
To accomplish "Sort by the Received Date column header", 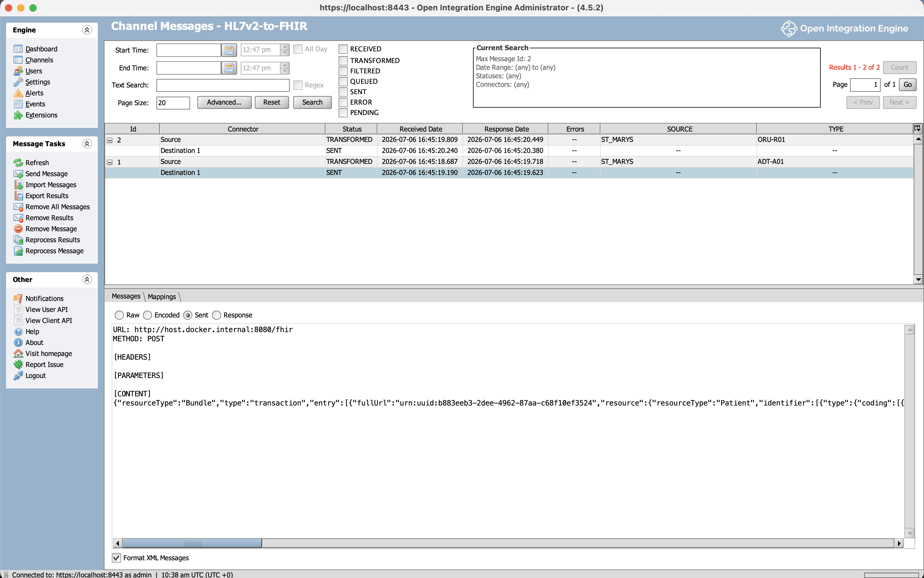I will [420, 129].
